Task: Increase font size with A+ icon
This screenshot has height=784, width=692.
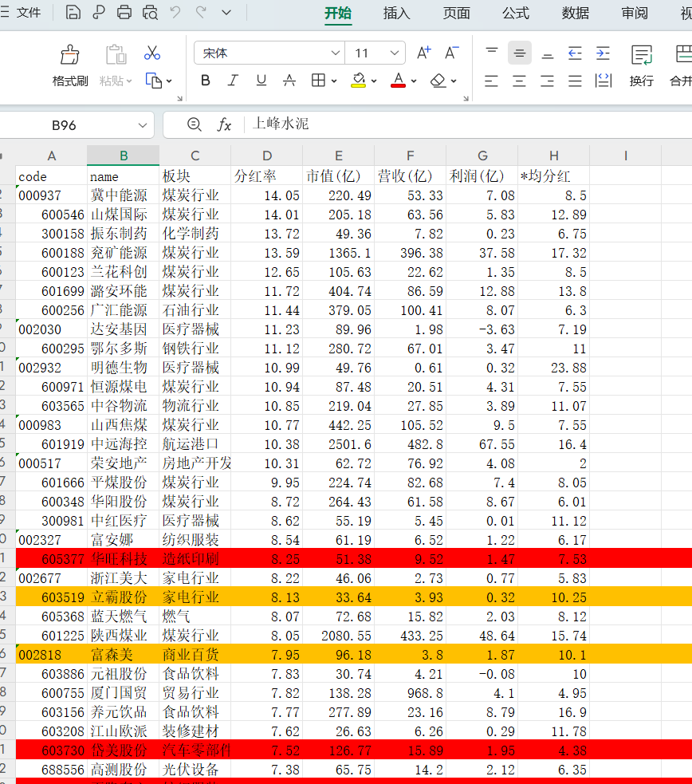Action: 423,53
